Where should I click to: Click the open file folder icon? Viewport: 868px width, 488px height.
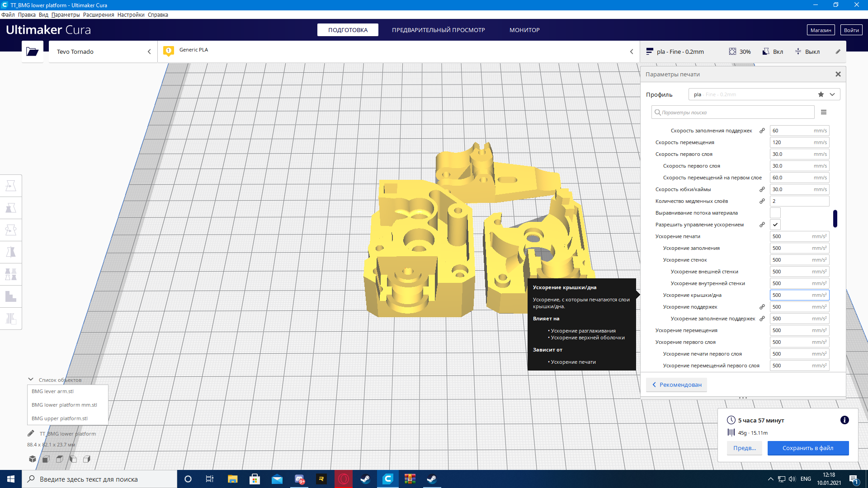pos(32,52)
